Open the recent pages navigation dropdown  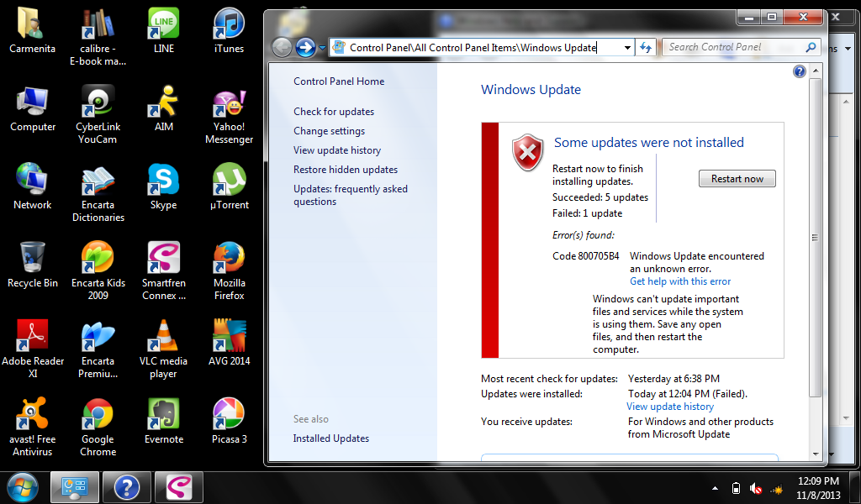click(x=322, y=48)
